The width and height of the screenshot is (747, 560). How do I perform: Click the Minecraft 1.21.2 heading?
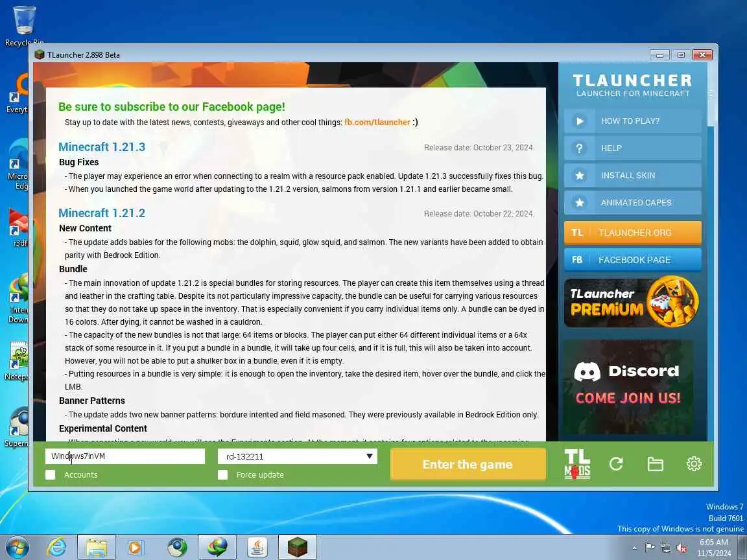(102, 213)
